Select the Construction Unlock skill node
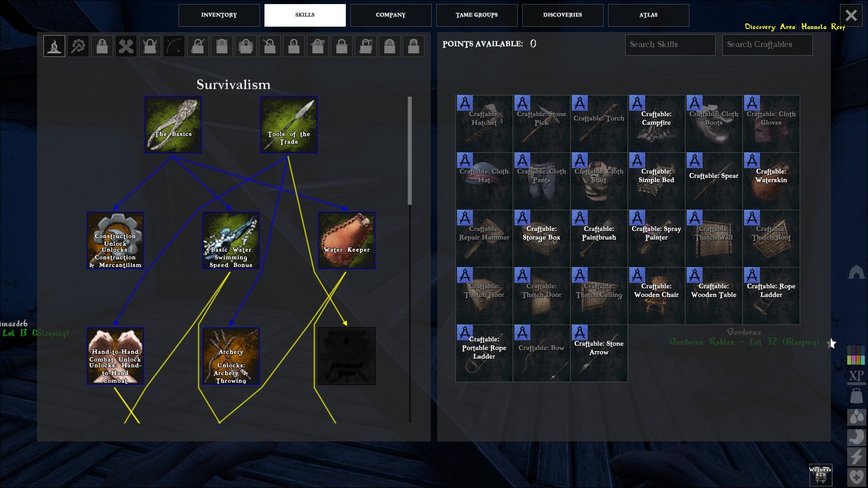 115,240
